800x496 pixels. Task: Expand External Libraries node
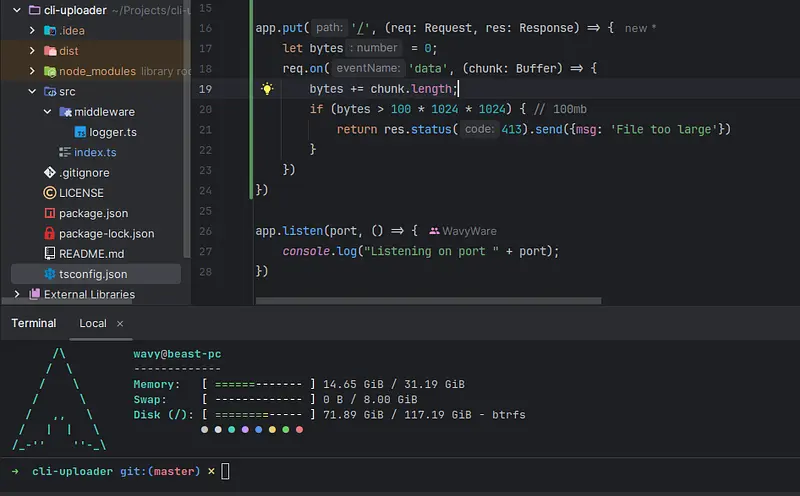point(17,294)
